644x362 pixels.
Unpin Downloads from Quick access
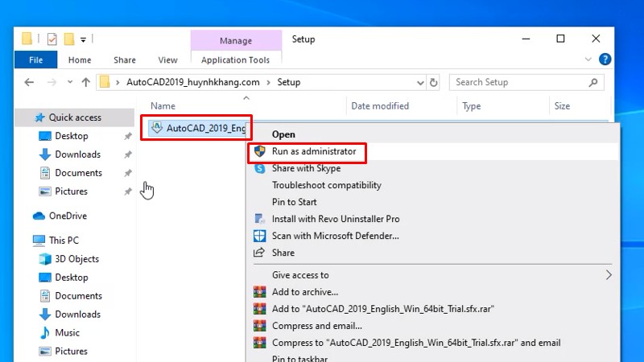click(128, 155)
